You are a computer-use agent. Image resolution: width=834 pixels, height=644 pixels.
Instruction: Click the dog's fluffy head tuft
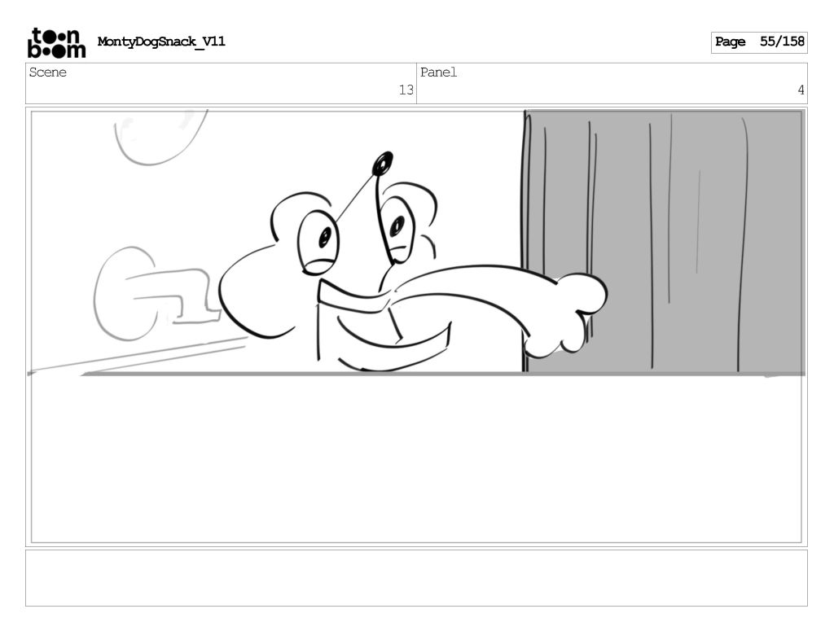click(x=297, y=210)
